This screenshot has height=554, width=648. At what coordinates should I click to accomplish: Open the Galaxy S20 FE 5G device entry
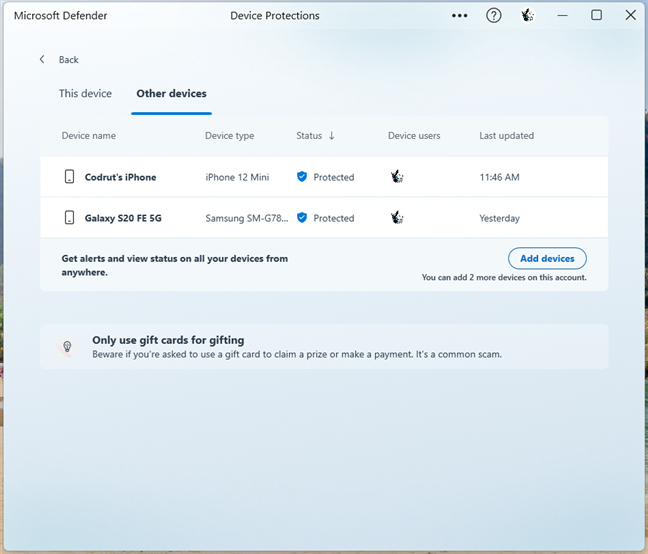tap(123, 218)
